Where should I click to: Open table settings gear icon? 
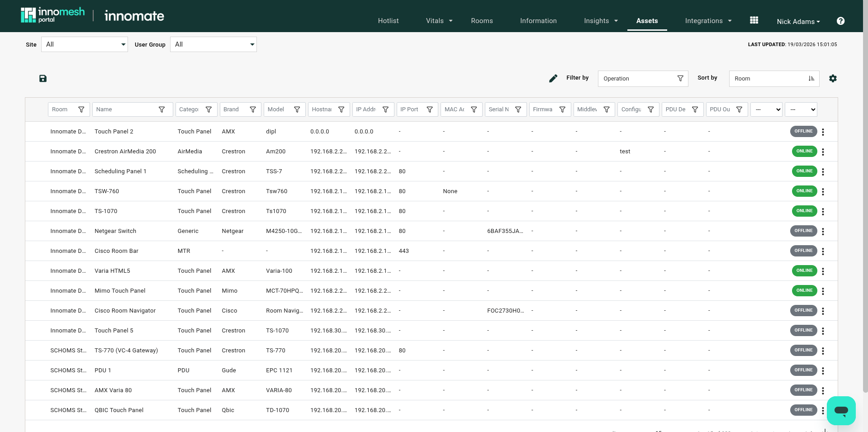click(x=833, y=79)
